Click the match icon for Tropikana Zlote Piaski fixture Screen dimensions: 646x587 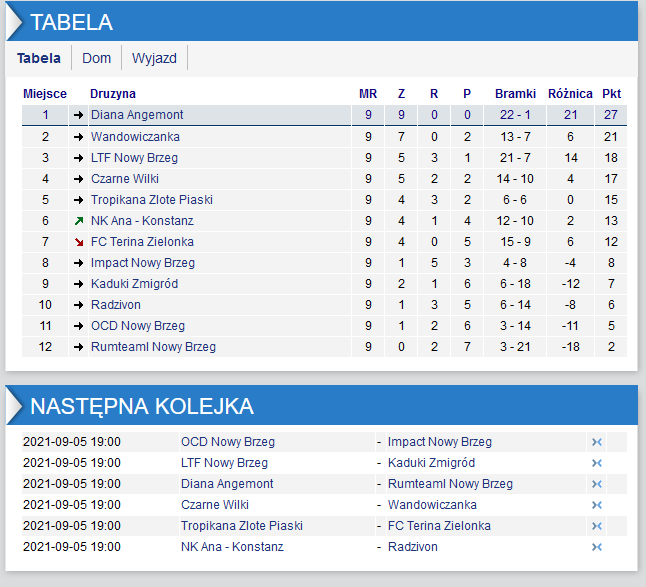(597, 526)
